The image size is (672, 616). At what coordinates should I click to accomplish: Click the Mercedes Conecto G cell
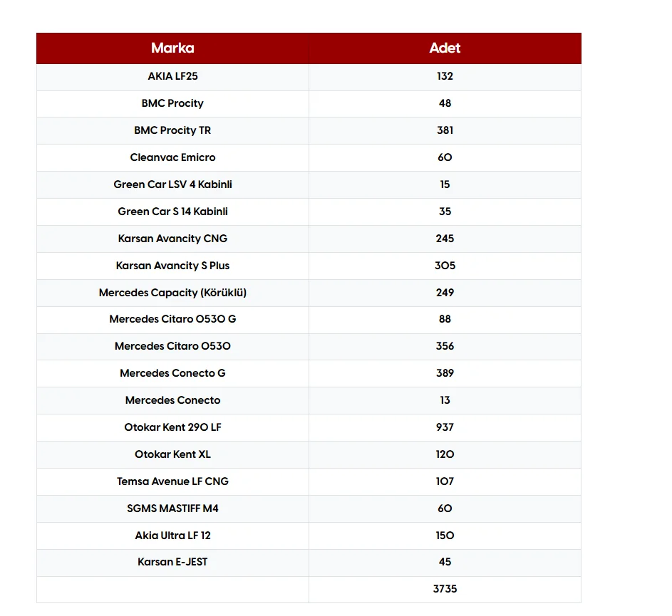[x=172, y=373]
